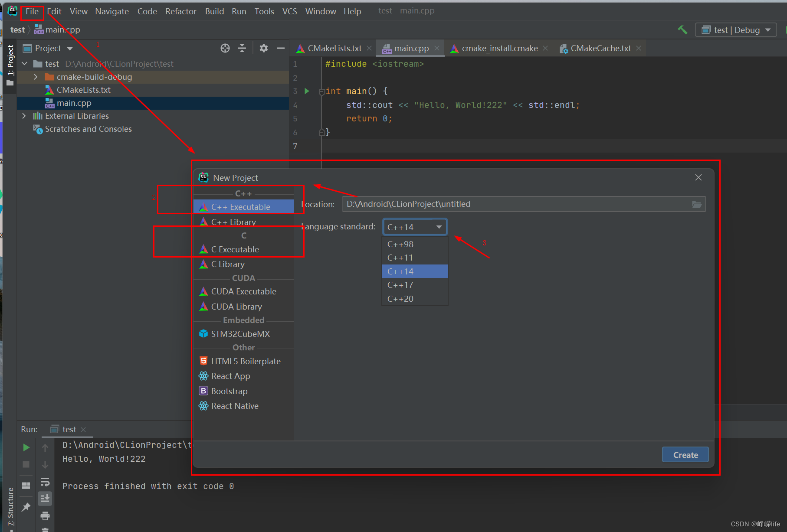Select C++ Executable project type
Viewport: 787px width, 532px height.
pyautogui.click(x=244, y=207)
